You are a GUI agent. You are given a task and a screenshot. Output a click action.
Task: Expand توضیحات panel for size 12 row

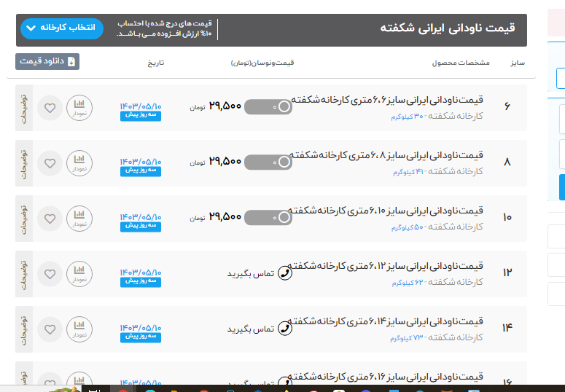click(23, 274)
